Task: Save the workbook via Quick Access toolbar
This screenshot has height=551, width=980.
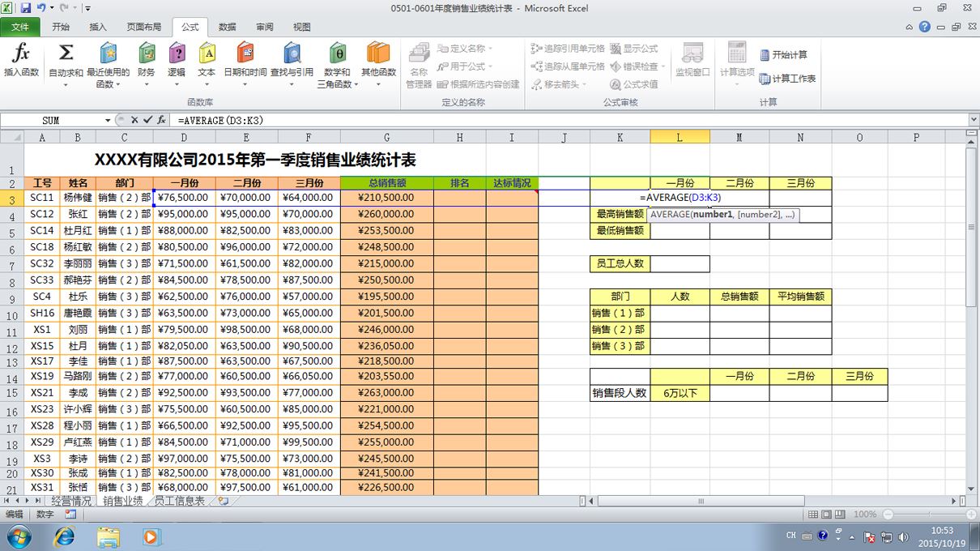Action: [26, 7]
